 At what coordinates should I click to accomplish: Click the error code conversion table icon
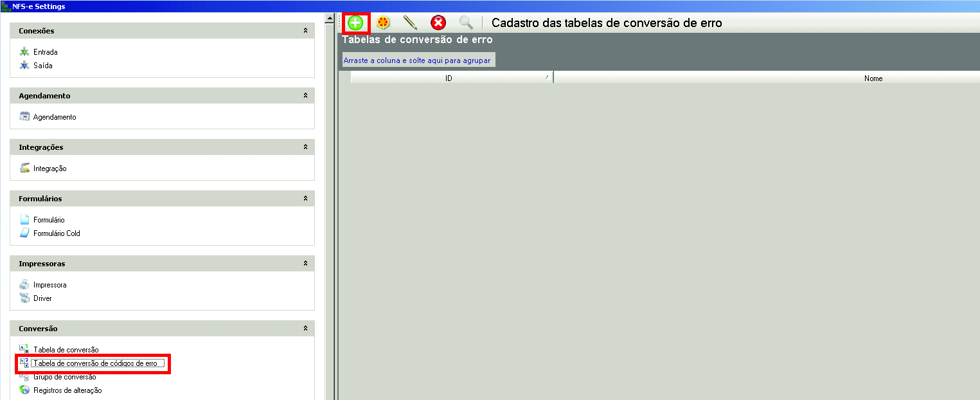24,363
